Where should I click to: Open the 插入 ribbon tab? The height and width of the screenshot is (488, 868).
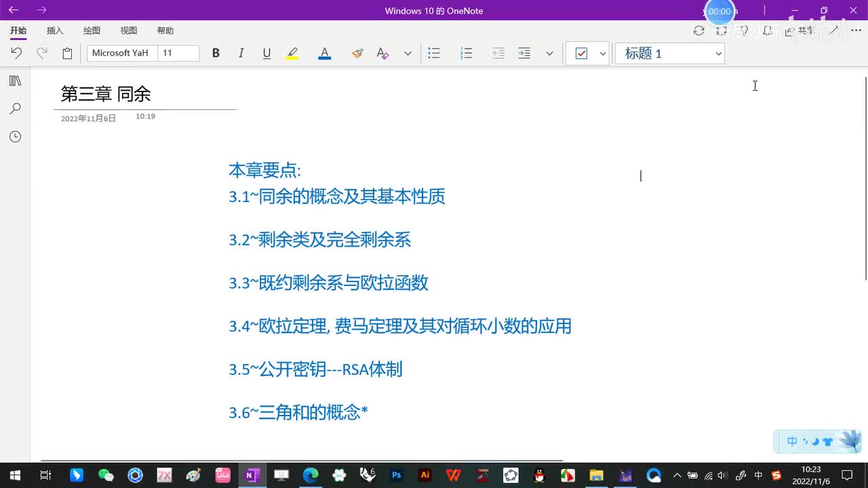(x=55, y=30)
